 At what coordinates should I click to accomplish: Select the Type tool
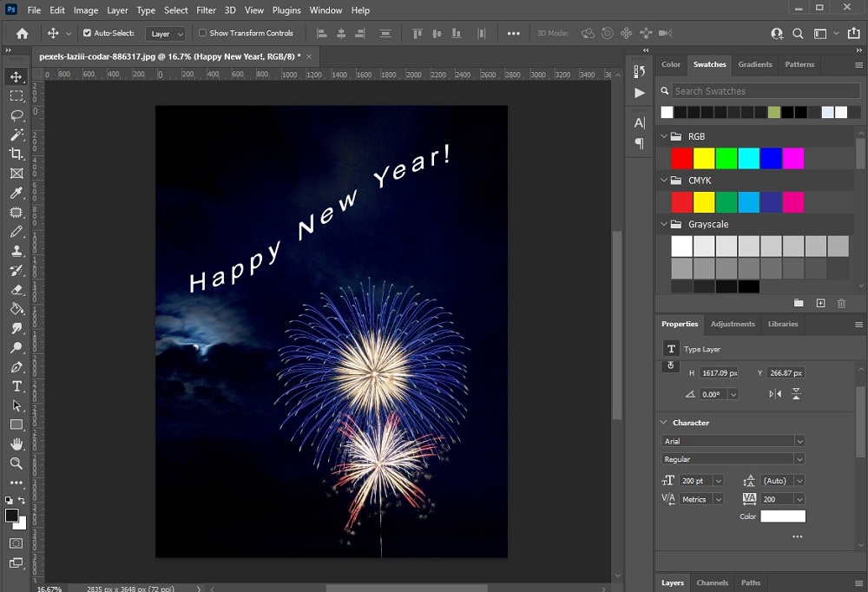[x=16, y=385]
